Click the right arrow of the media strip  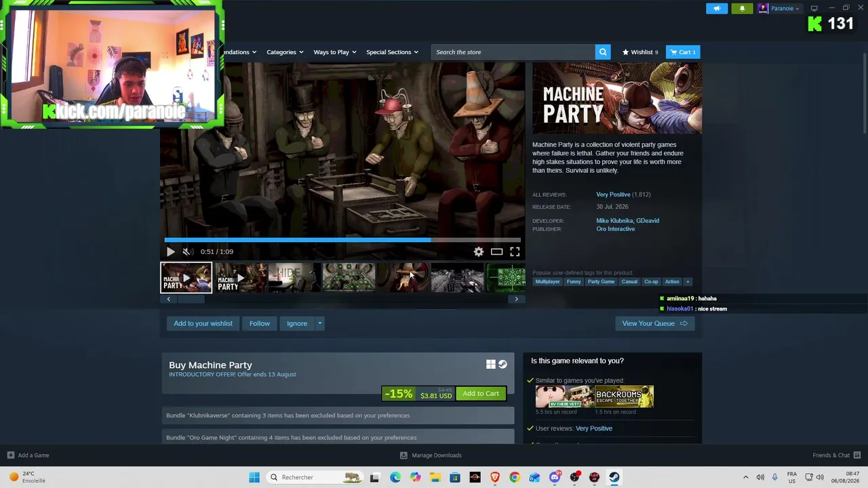[516, 299]
